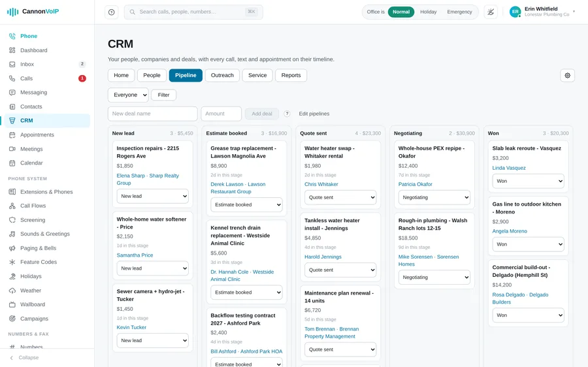Open the Calls sidebar icon
Screen dimensions: 588x367
(x=12, y=78)
